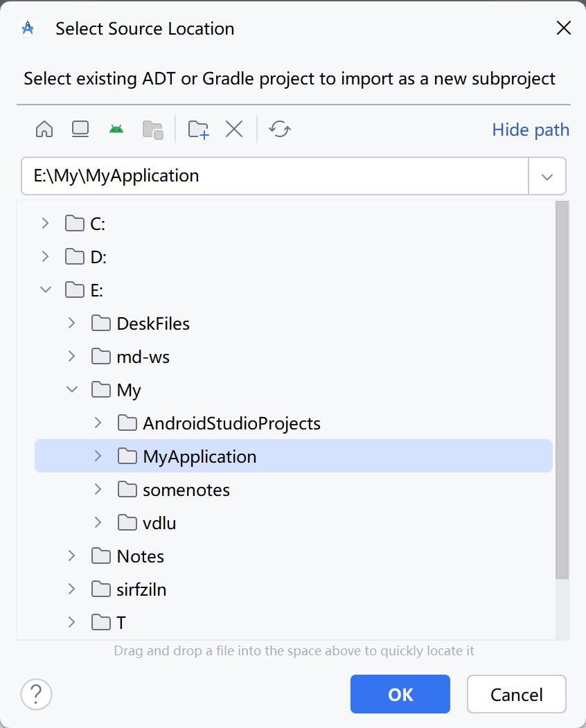Viewport: 586px width, 728px height.
Task: Refresh the file tree
Action: (x=280, y=130)
